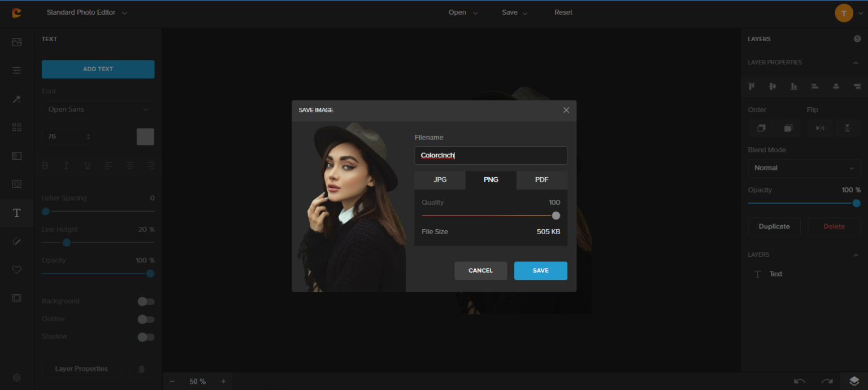Close the Save Image dialog
The width and height of the screenshot is (868, 390).
pos(566,110)
